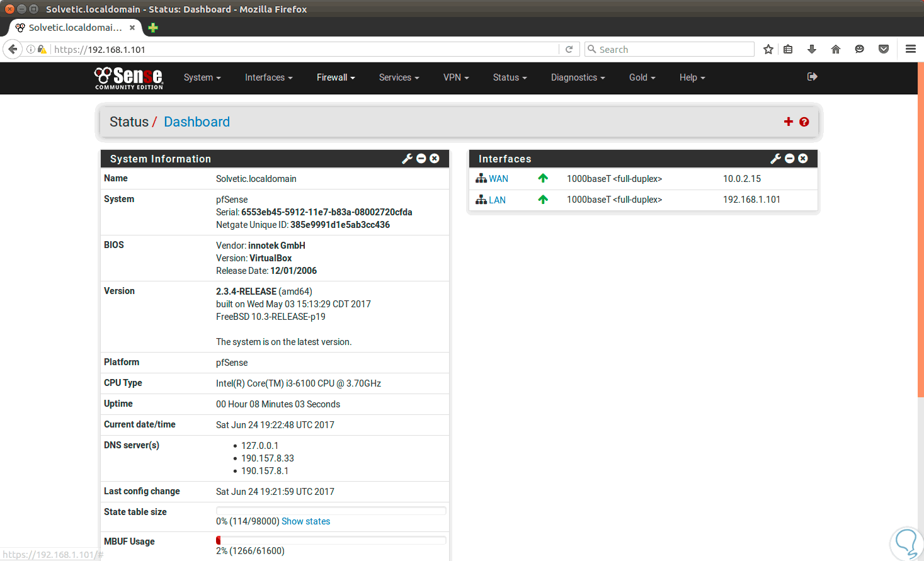Viewport: 924px width, 561px height.
Task: Bookmark this page with the star icon
Action: 768,49
